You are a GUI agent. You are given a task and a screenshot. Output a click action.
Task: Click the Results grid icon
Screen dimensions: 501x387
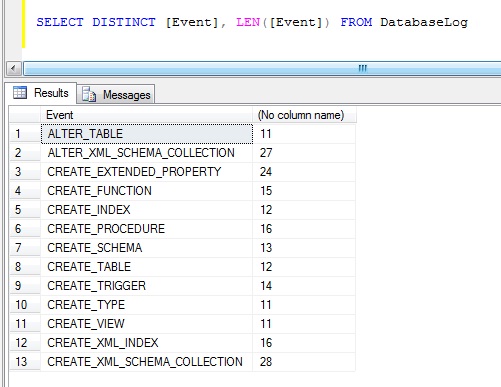pyautogui.click(x=20, y=92)
